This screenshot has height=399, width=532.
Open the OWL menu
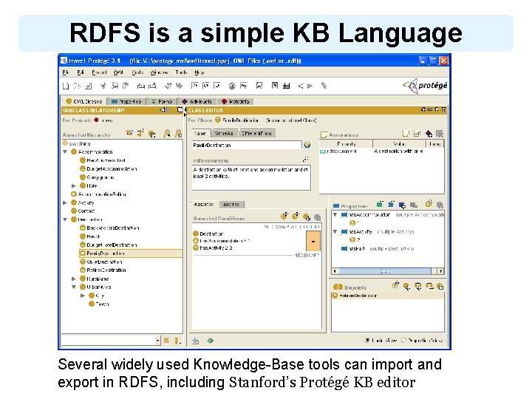[x=118, y=72]
